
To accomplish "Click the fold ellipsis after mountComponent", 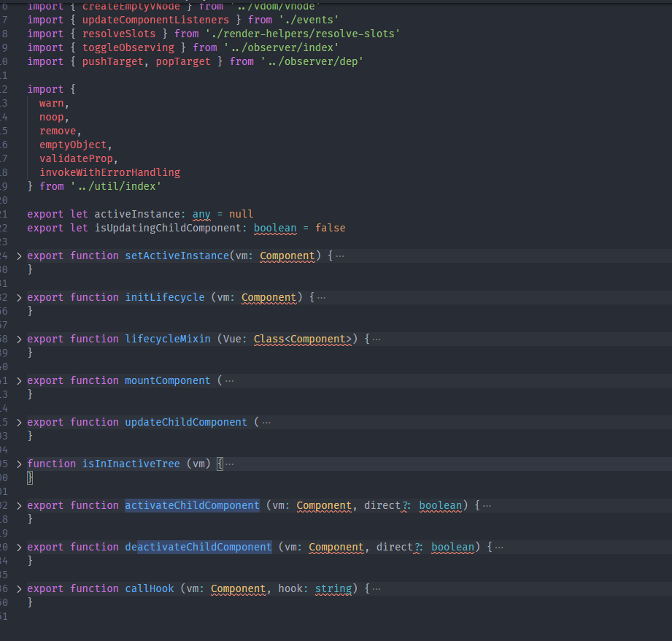I will point(230,381).
